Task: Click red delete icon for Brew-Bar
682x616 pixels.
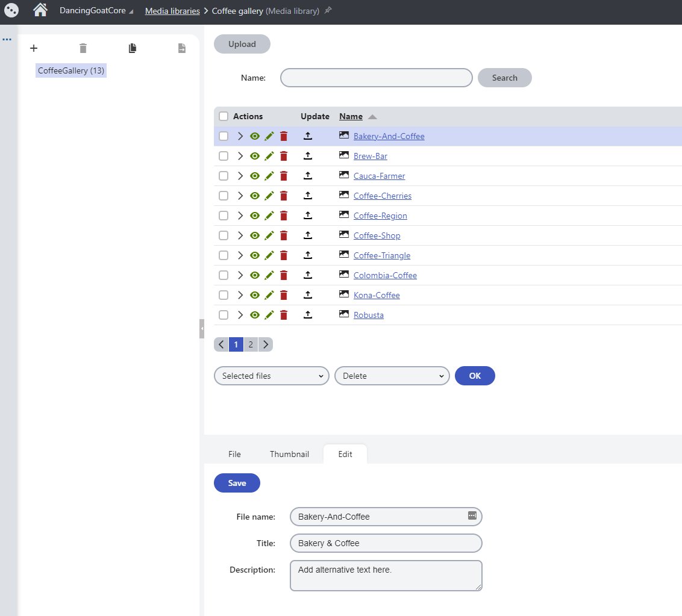Action: point(284,156)
